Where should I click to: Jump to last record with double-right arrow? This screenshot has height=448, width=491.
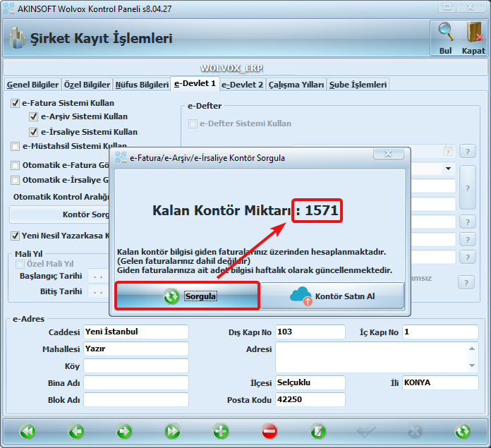tap(172, 430)
